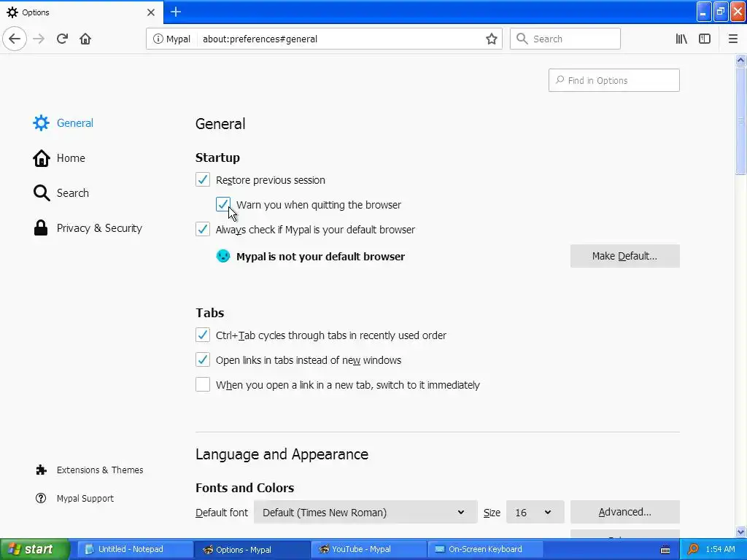Image resolution: width=747 pixels, height=560 pixels.
Task: Go back using the back arrow button
Action: [15, 39]
